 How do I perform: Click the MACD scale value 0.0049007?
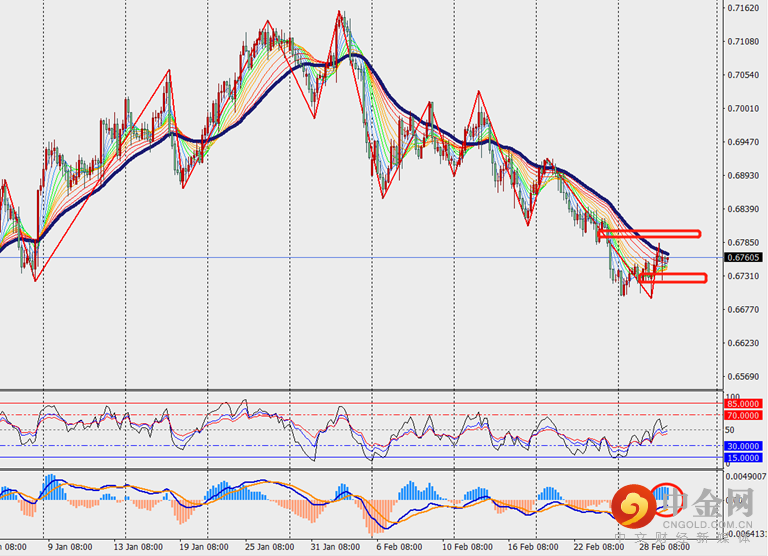pos(746,476)
